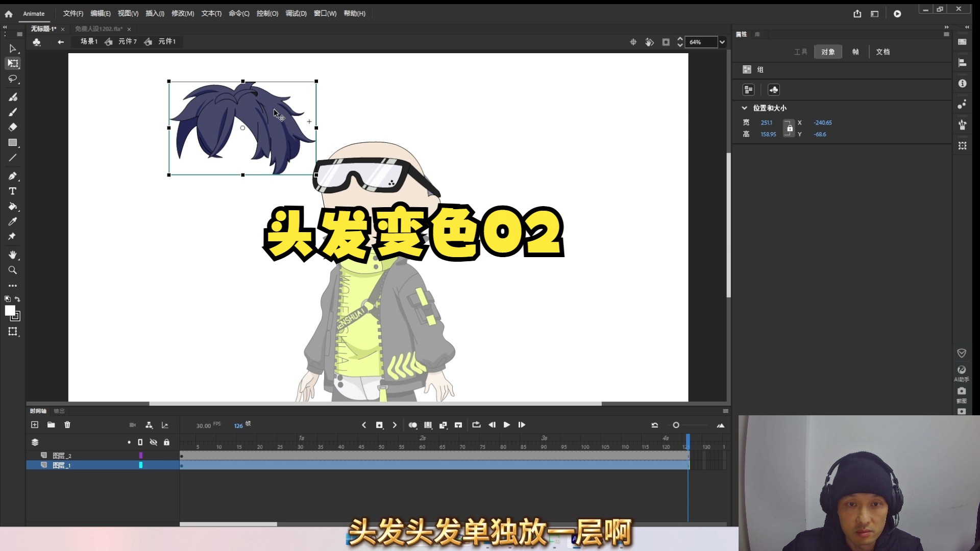Select the Pen tool
Screen dimensions: 980x551
(x=13, y=176)
